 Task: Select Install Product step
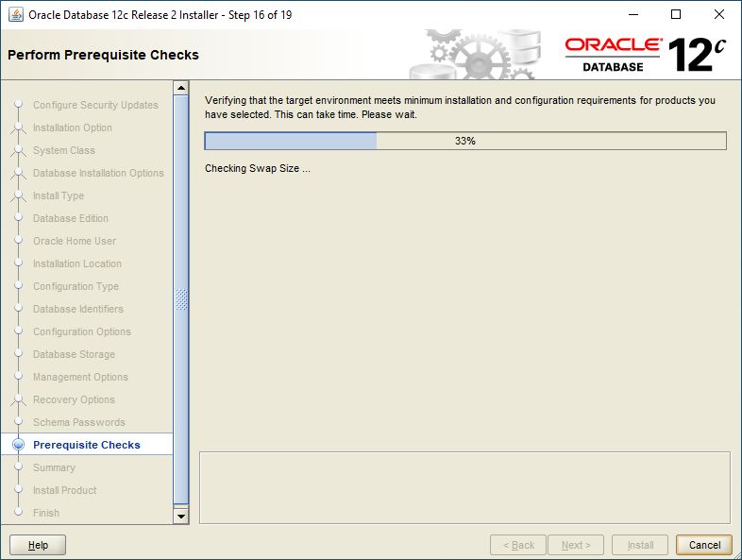65,490
